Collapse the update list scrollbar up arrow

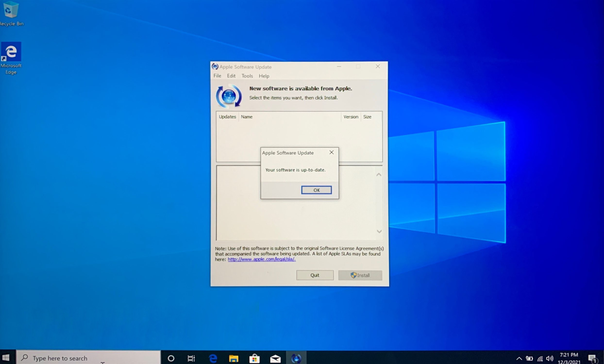click(378, 174)
